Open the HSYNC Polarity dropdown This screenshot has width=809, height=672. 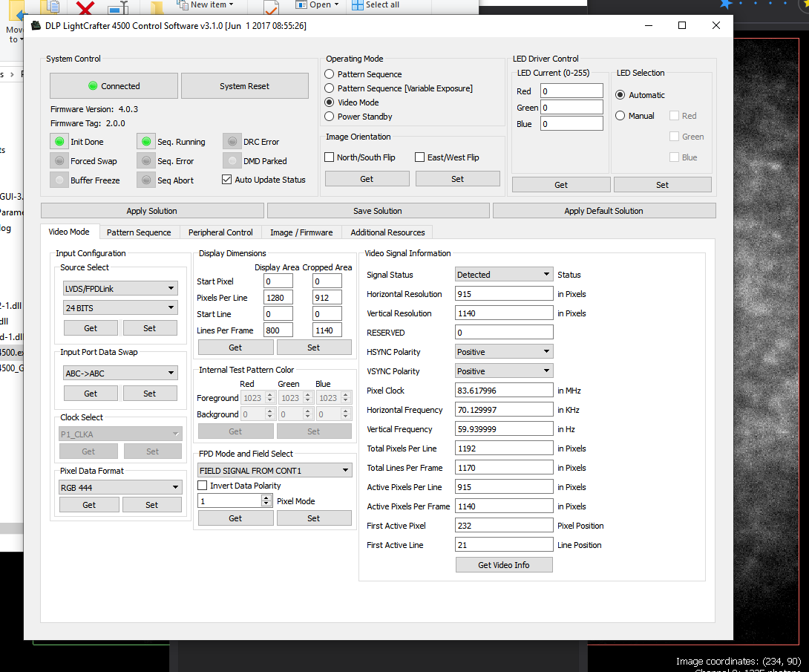pyautogui.click(x=504, y=351)
